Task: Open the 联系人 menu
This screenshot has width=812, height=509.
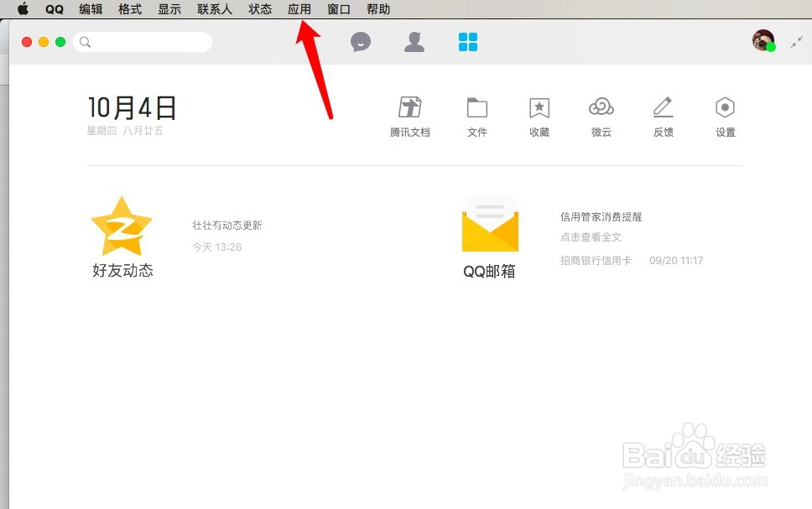Action: click(x=215, y=9)
